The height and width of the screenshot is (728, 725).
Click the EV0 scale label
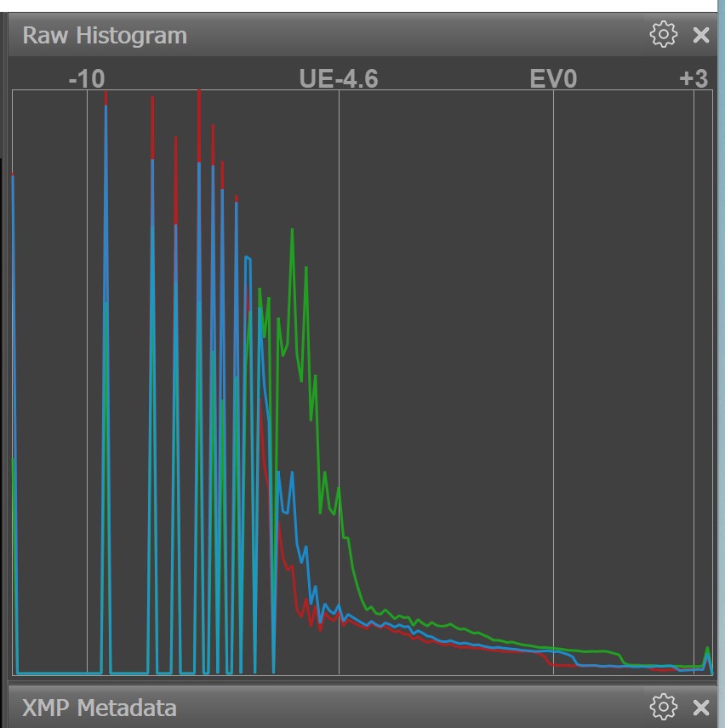click(x=553, y=79)
